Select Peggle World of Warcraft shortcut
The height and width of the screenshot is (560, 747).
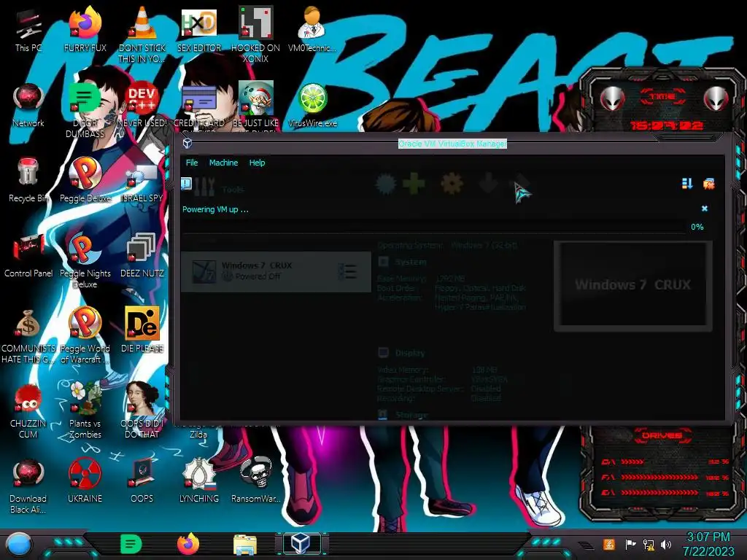85,336
